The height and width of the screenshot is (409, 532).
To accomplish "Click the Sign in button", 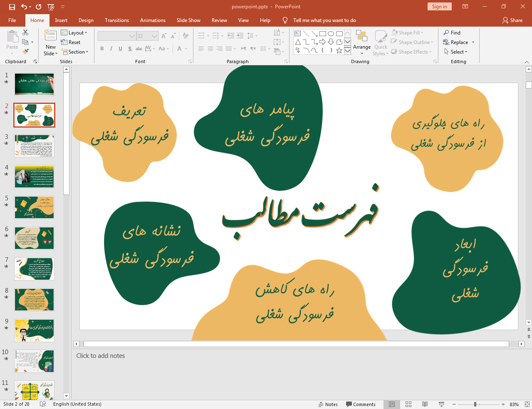I will (439, 7).
